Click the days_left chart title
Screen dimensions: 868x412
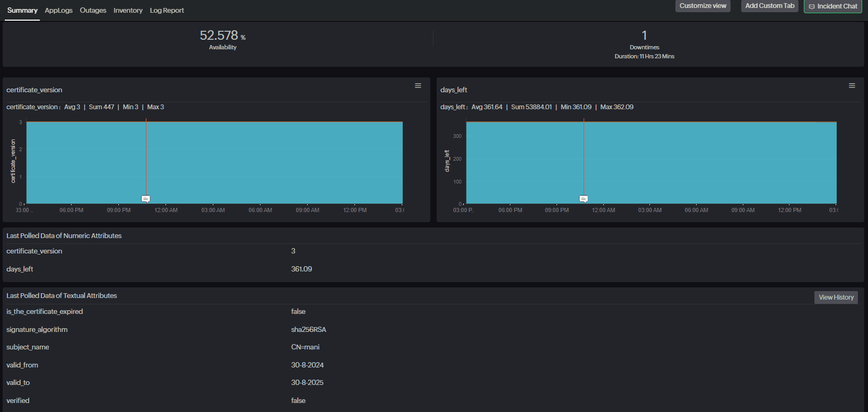[x=454, y=90]
